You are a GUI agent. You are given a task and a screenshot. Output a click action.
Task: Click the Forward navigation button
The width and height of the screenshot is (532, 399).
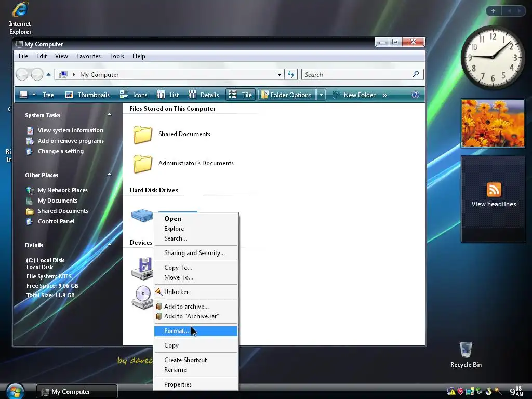37,74
